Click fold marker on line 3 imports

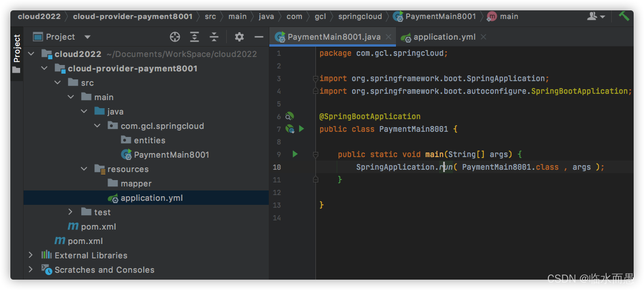click(315, 78)
